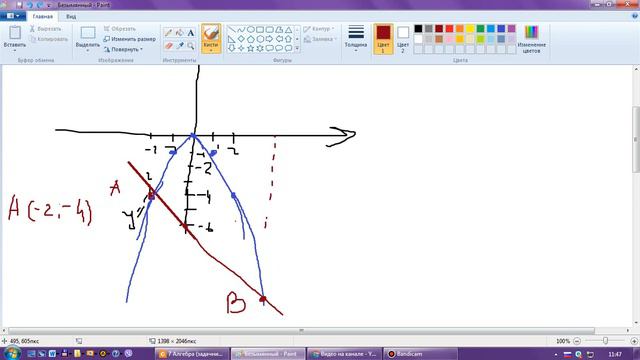
Task: Click Обрезать crop button
Action: click(x=120, y=29)
